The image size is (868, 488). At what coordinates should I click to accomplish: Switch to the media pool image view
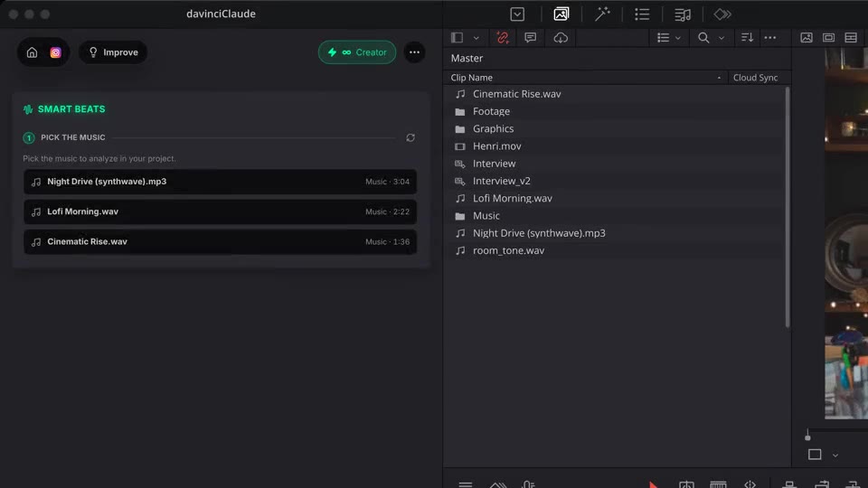click(806, 38)
